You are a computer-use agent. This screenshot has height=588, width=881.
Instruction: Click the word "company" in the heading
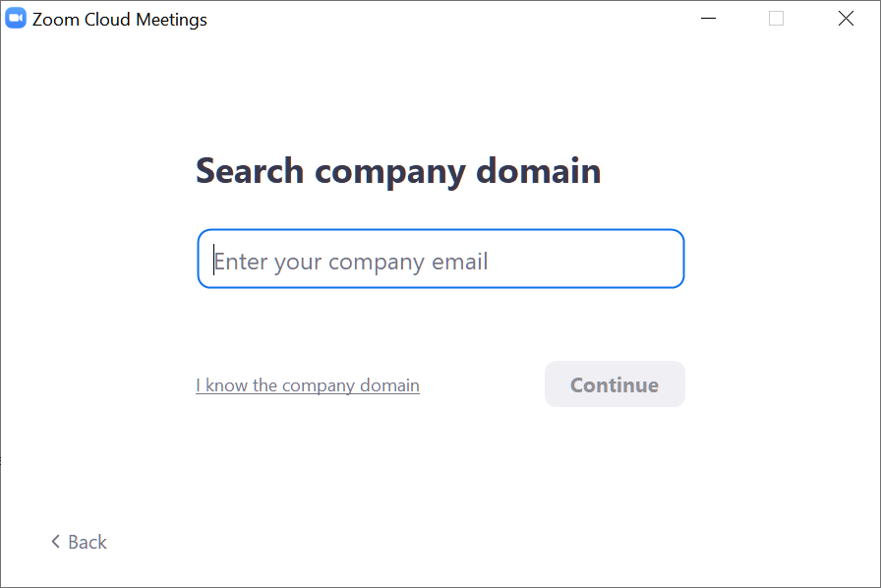pyautogui.click(x=390, y=173)
